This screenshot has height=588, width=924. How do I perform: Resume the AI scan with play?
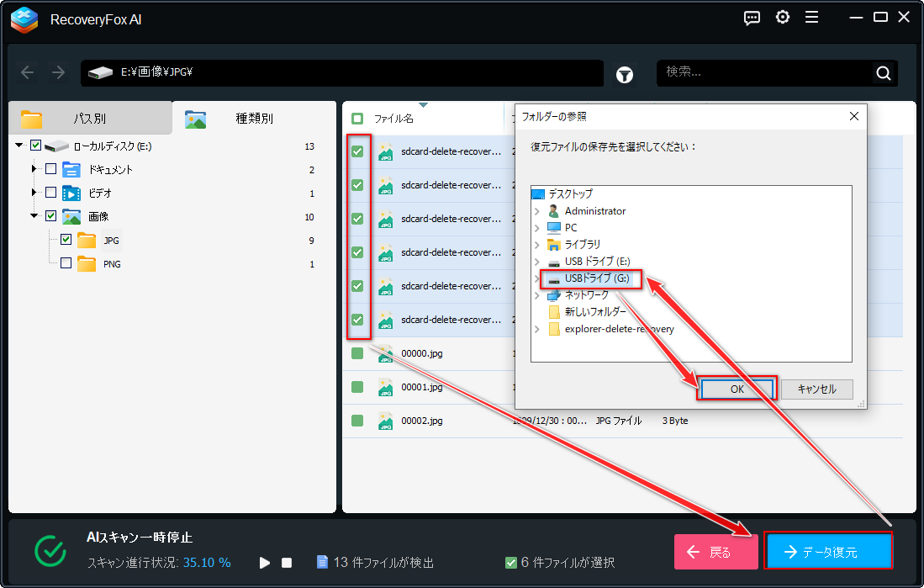[265, 563]
